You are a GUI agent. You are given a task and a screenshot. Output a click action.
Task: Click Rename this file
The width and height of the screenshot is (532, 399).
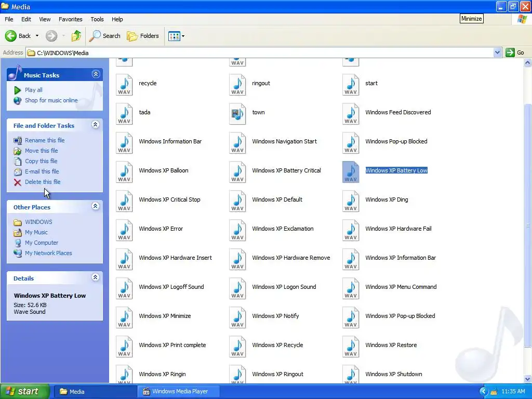[45, 140]
